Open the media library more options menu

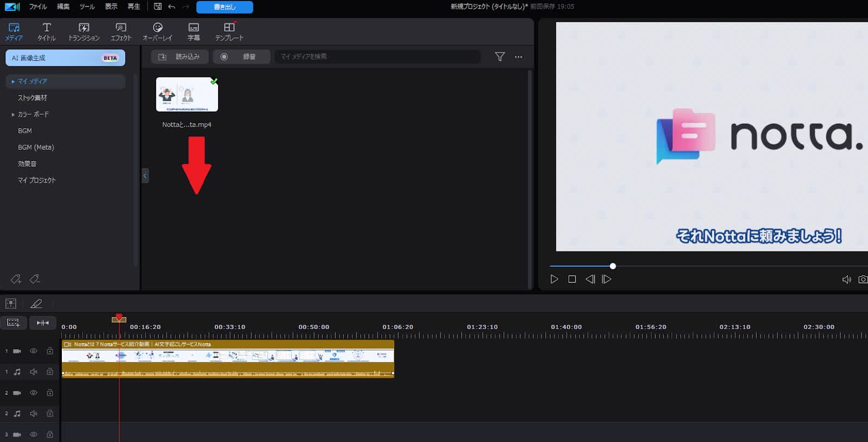(519, 56)
